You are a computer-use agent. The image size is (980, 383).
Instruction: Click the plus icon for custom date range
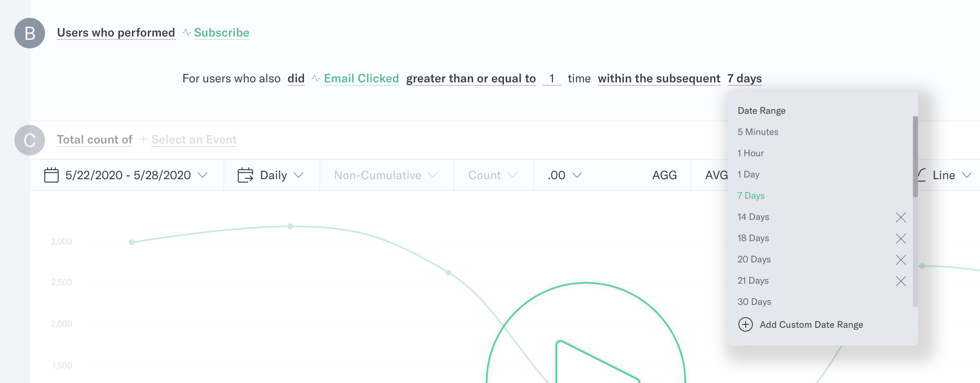pyautogui.click(x=745, y=324)
